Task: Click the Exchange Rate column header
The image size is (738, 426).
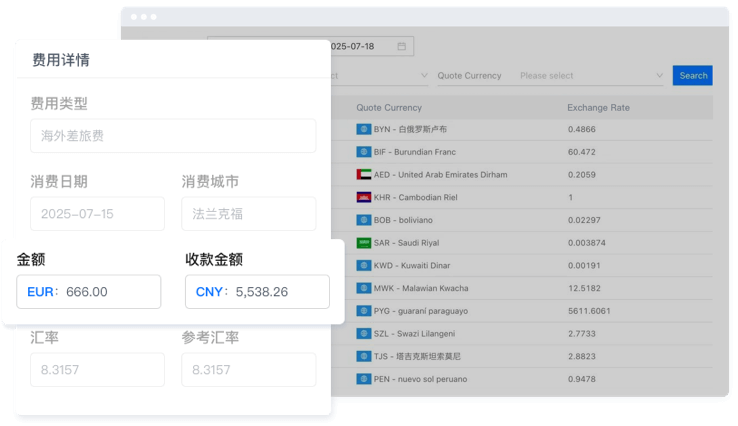Action: tap(598, 107)
